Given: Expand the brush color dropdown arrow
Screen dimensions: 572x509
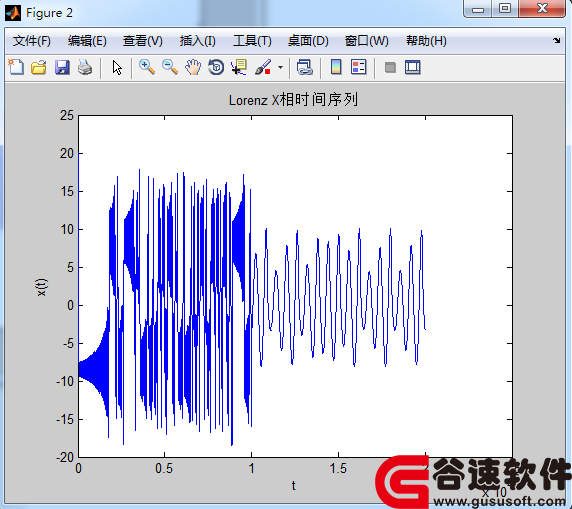Looking at the screenshot, I should point(280,68).
